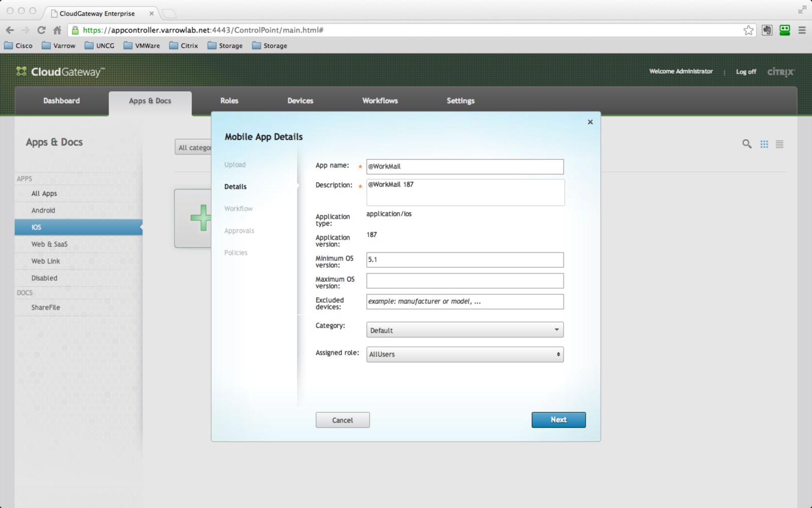Open the Category dropdown showing Default
Screen dimensions: 812x508
(x=465, y=330)
